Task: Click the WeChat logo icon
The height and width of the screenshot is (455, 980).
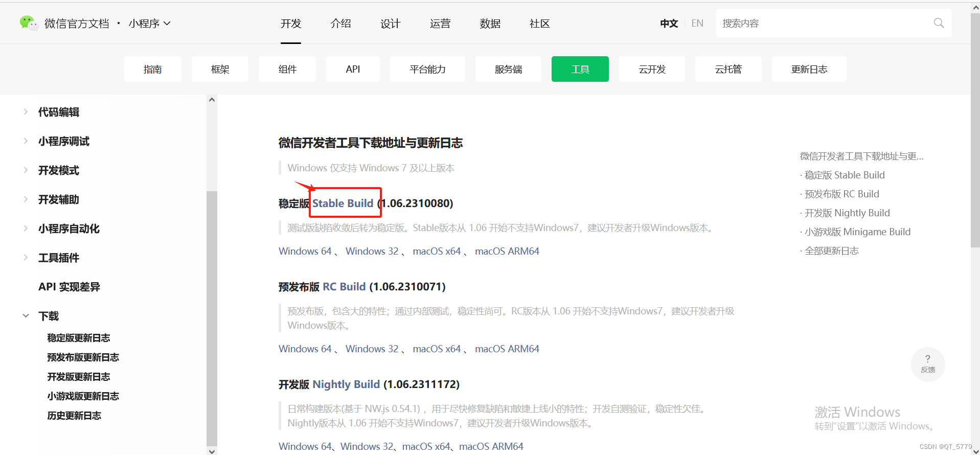Action: [29, 23]
